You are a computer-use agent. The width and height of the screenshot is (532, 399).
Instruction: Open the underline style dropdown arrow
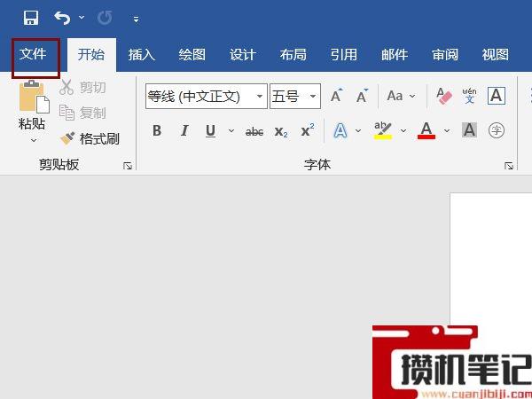[x=231, y=130]
